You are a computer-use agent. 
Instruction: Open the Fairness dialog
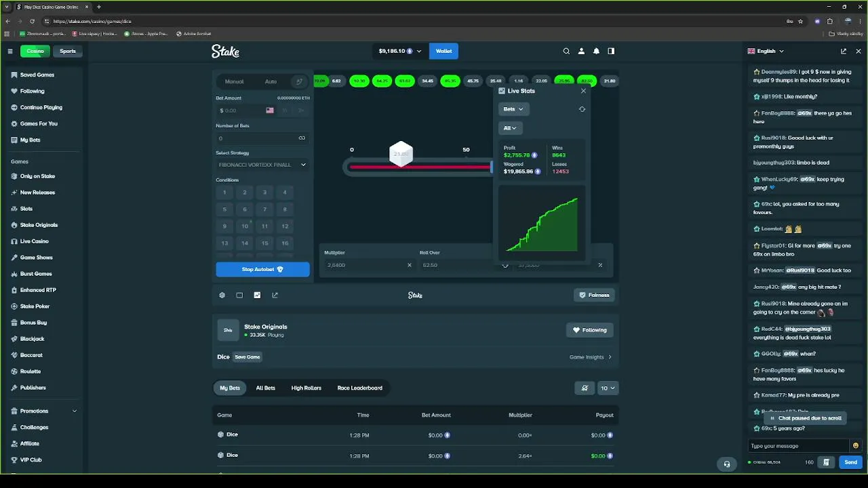pos(594,295)
